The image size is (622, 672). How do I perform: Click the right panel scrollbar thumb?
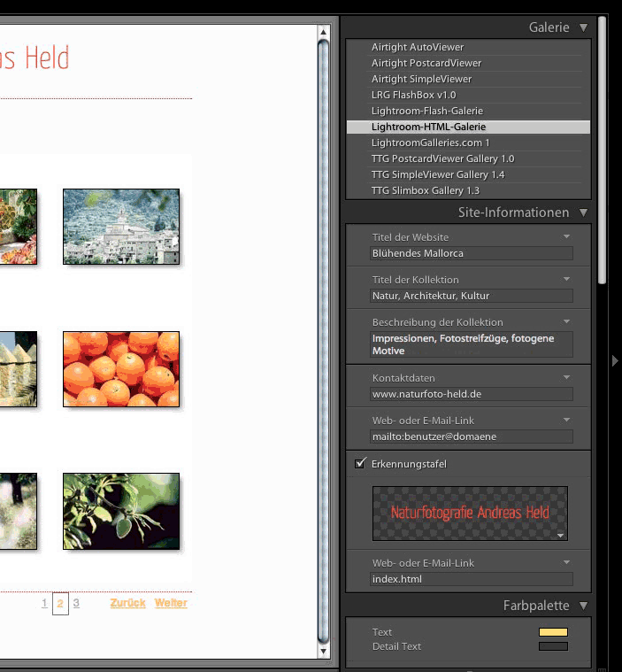click(x=603, y=150)
